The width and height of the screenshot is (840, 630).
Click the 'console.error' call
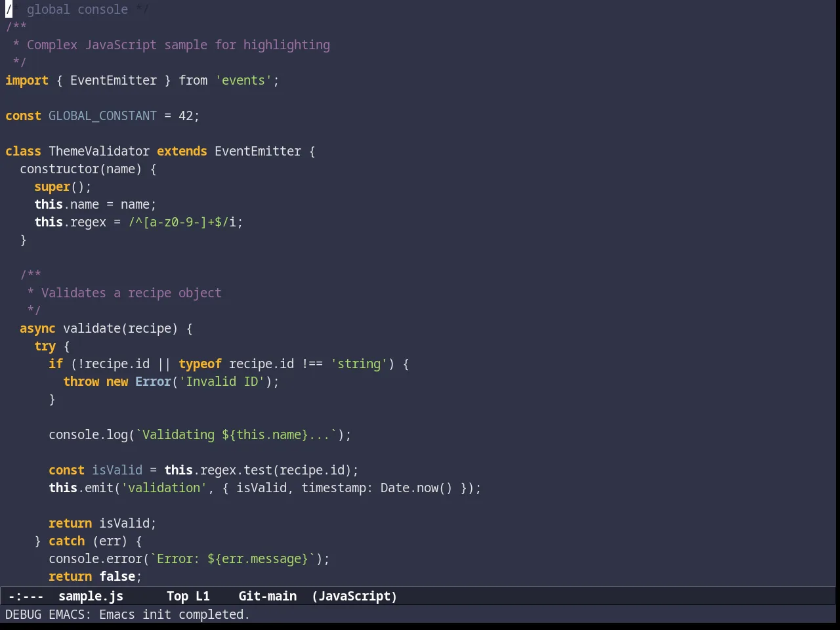click(95, 558)
